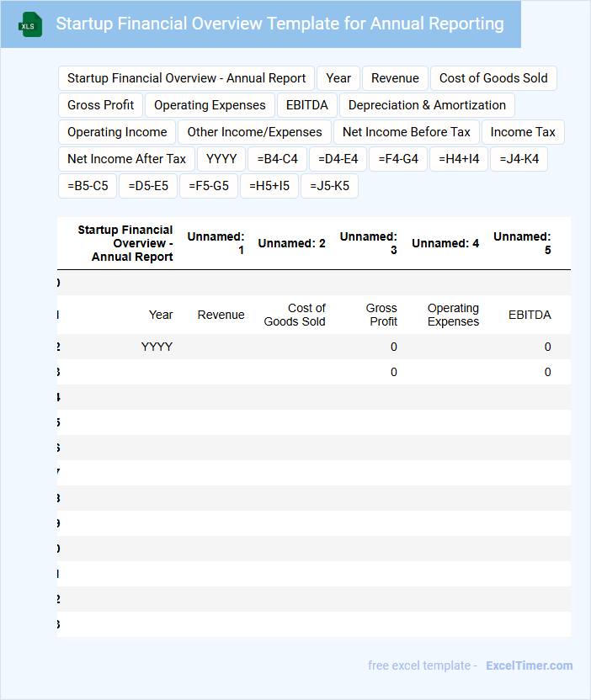The width and height of the screenshot is (591, 700).
Task: Click the 'Unnamed: 5' column header
Action: tap(522, 243)
